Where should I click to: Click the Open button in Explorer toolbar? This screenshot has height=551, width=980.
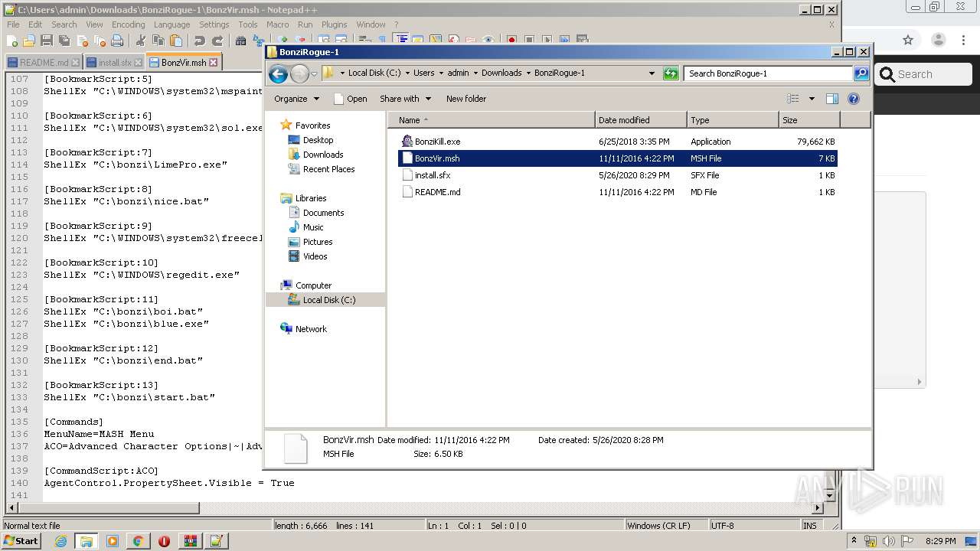[x=350, y=99]
